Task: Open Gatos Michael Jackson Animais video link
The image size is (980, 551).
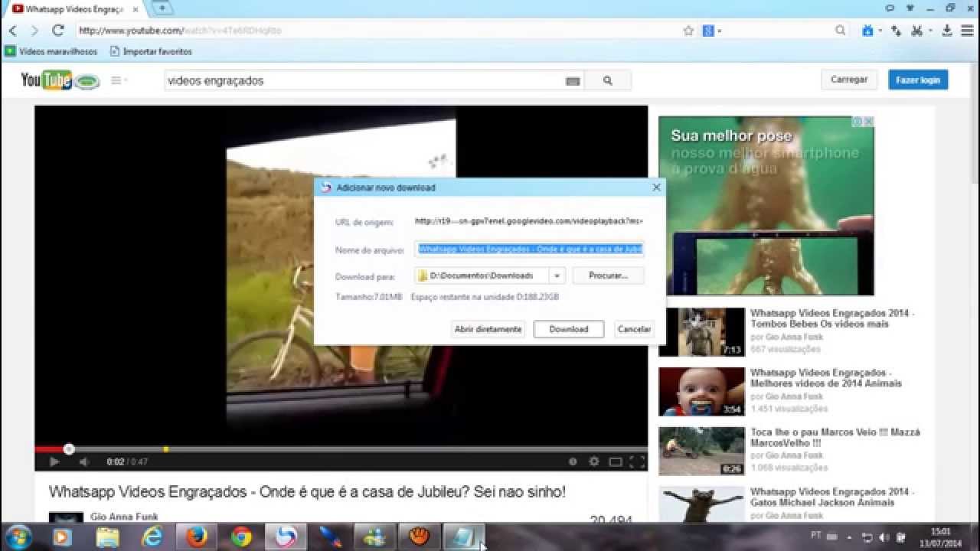Action: pos(832,497)
